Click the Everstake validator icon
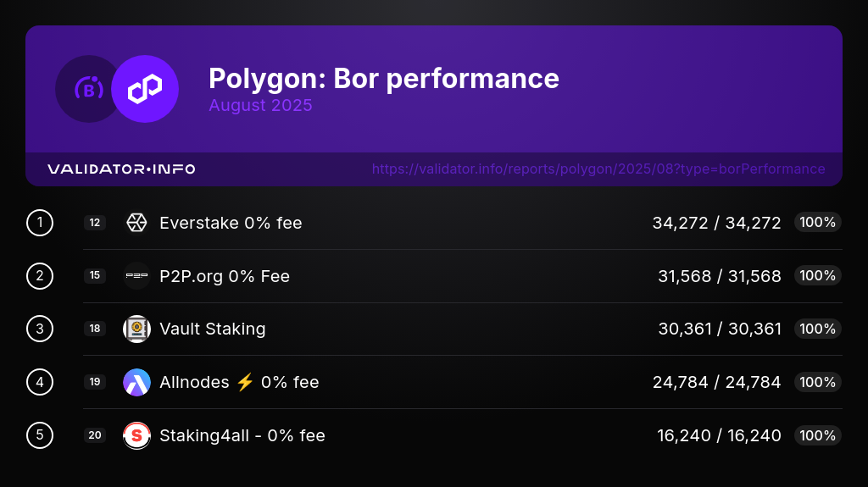This screenshot has width=868, height=487. click(x=136, y=223)
